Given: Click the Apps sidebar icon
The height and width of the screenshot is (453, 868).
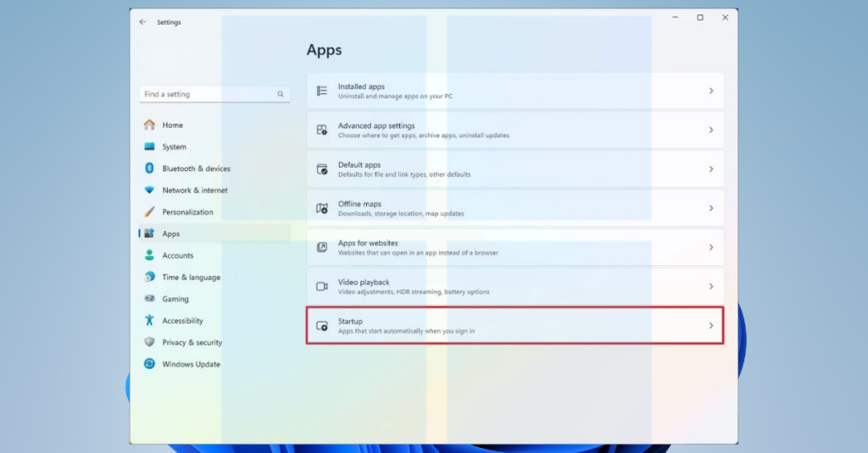Looking at the screenshot, I should tap(149, 234).
